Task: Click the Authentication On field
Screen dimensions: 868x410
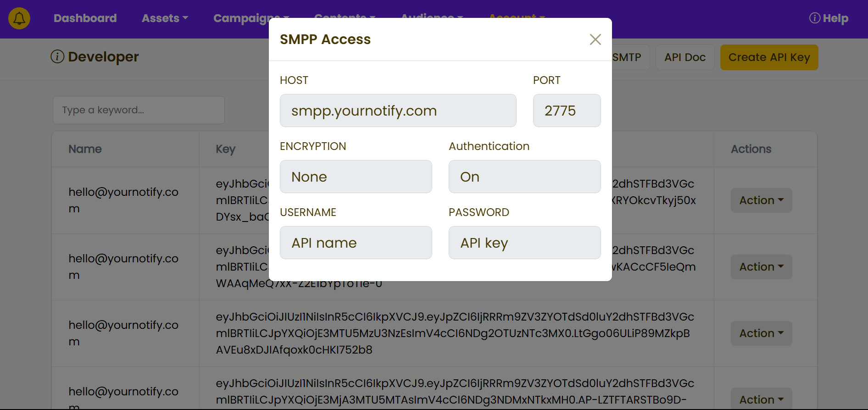Action: click(x=525, y=177)
